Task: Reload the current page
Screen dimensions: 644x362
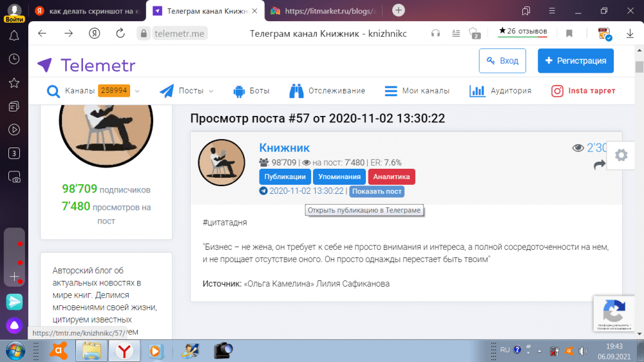Action: (120, 33)
